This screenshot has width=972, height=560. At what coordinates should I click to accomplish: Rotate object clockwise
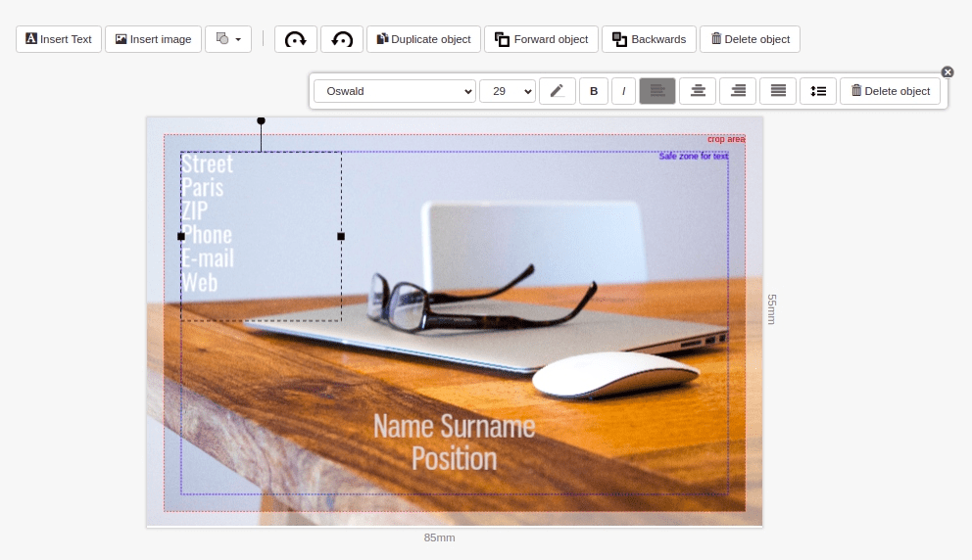[x=296, y=39]
